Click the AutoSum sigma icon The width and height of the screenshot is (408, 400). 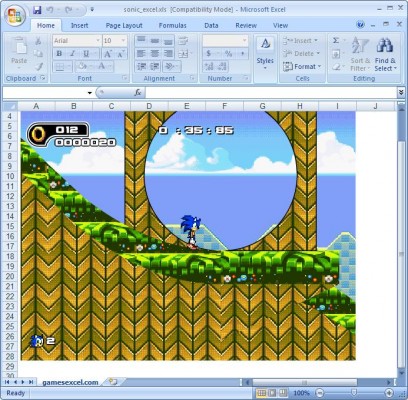[x=336, y=41]
